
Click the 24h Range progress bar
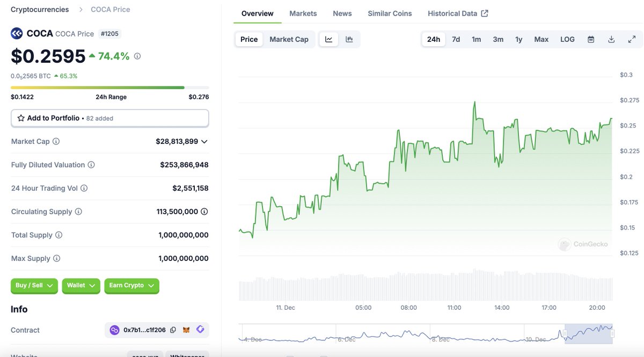click(110, 87)
